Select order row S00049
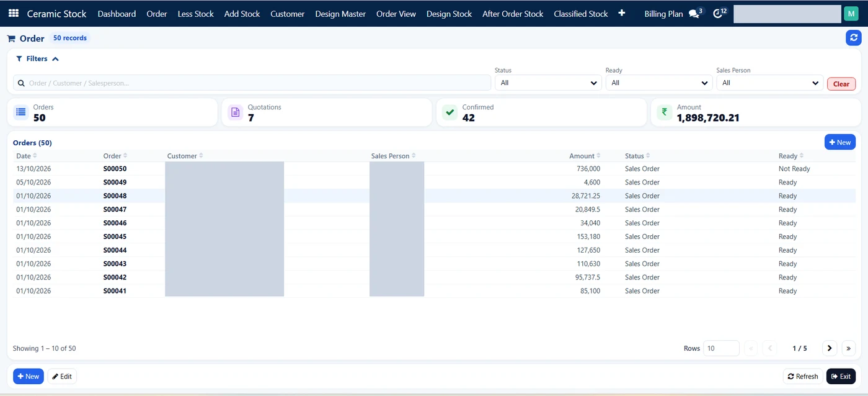 (434, 182)
